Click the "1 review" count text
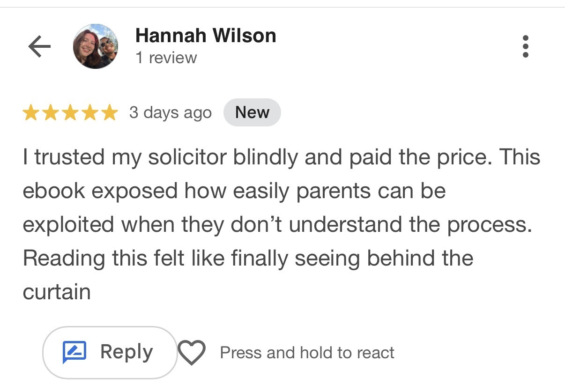Viewport: 565px width, 392px height. pyautogui.click(x=166, y=58)
